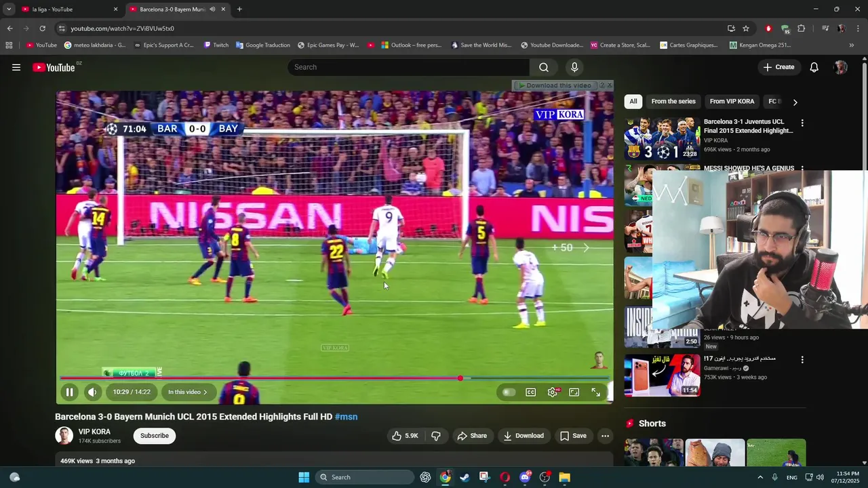Click the #msn hashtag link
The height and width of the screenshot is (488, 868).
346,417
